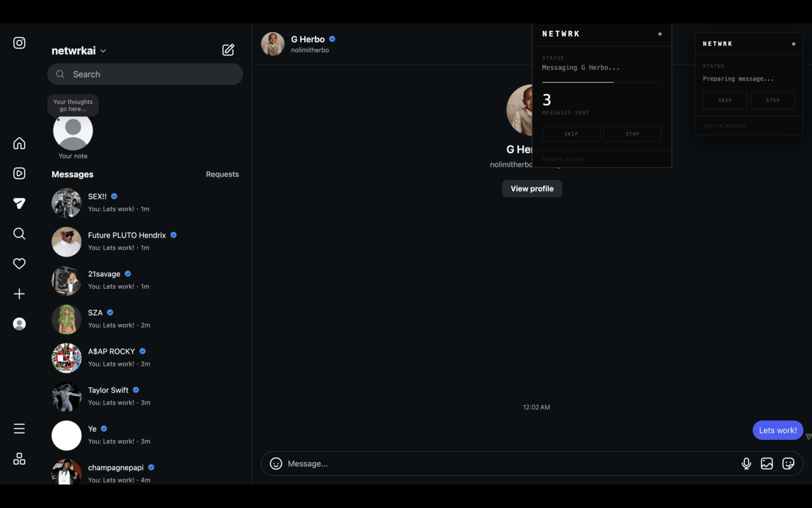Screen dimensions: 812x508
Task: Open the SZA conversation
Action: tap(145, 319)
